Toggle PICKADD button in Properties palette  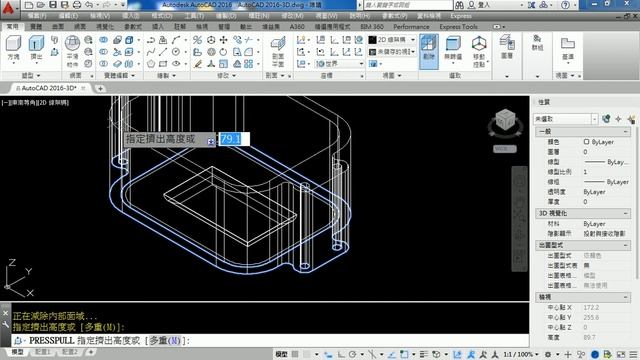606,119
